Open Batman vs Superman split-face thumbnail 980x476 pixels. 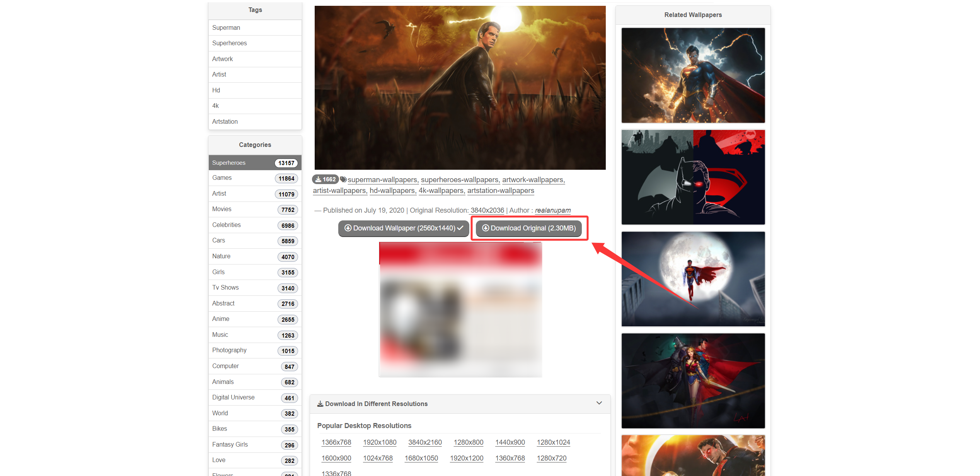[x=693, y=177]
